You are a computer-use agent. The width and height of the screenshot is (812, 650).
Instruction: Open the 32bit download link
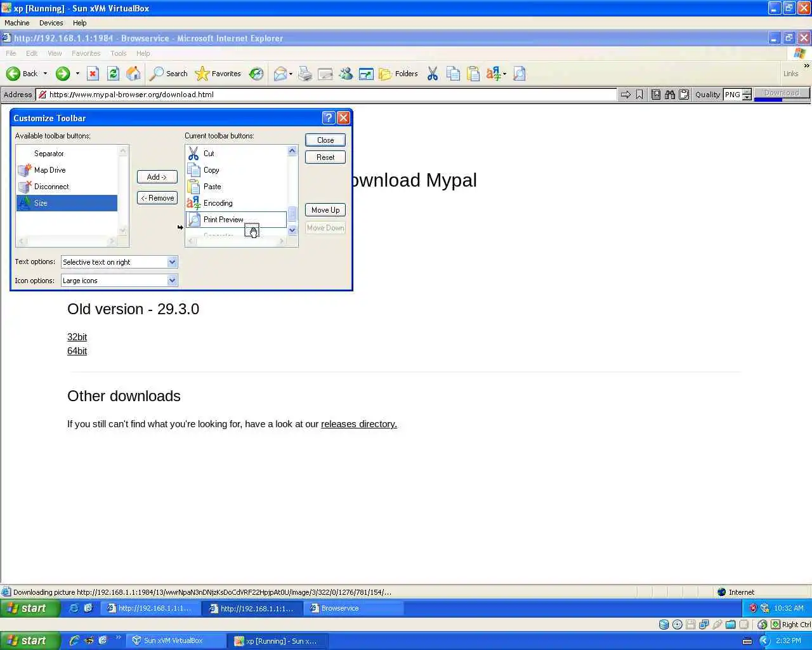[77, 337]
